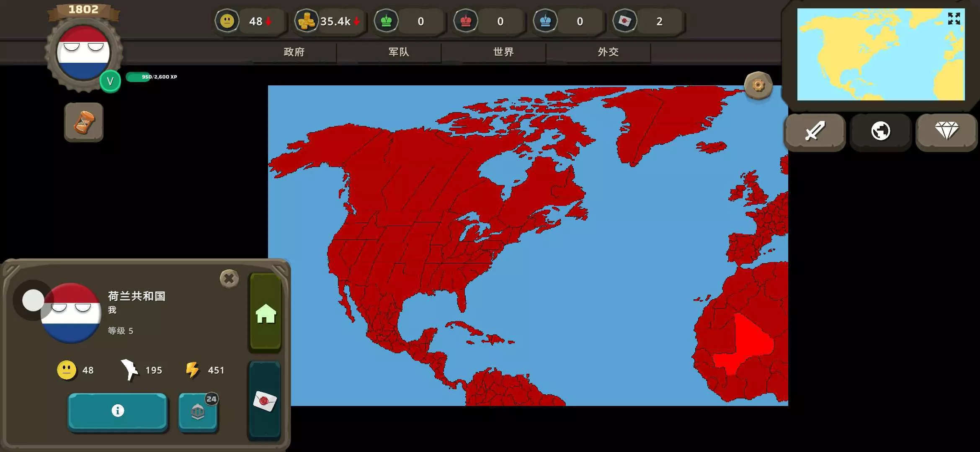Open the diamond premium shop icon

click(946, 131)
